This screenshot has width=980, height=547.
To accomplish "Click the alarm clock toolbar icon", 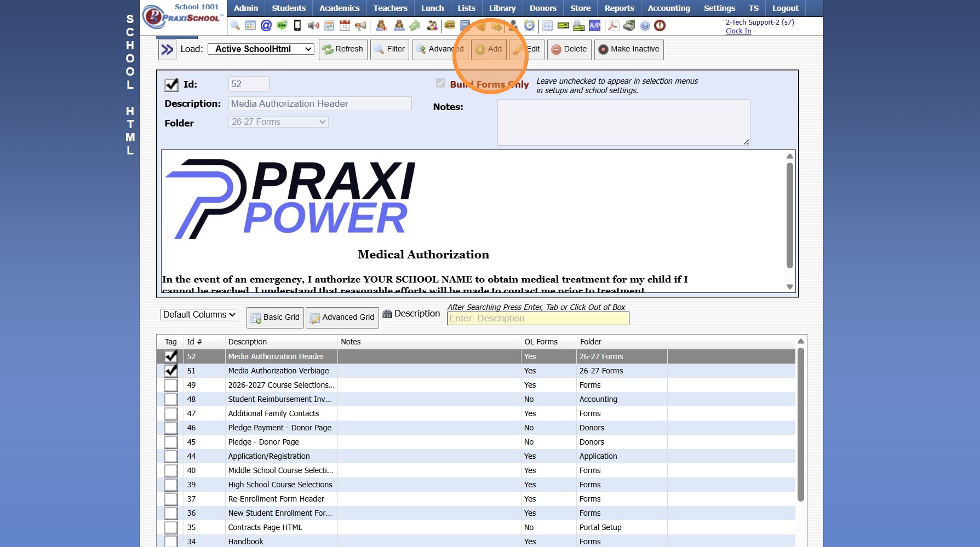I will pos(529,26).
